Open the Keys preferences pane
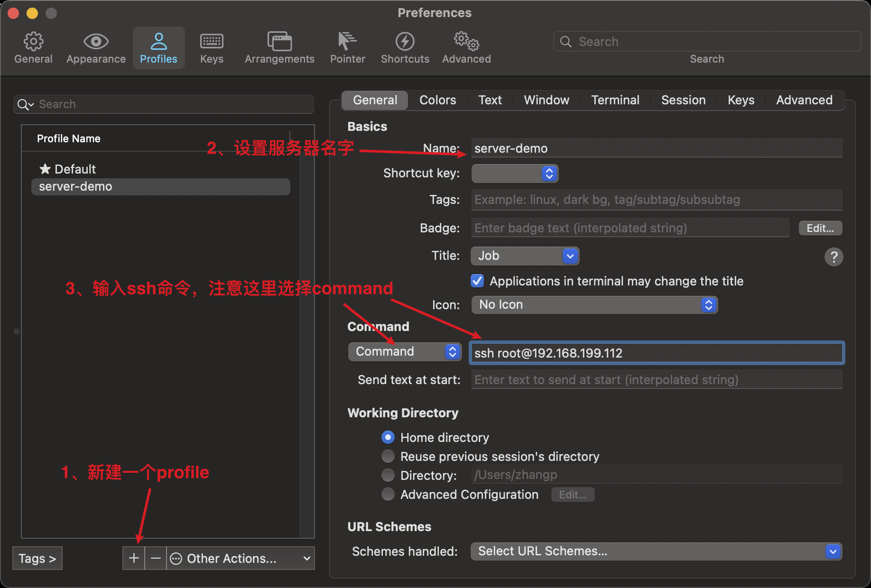 (x=211, y=47)
